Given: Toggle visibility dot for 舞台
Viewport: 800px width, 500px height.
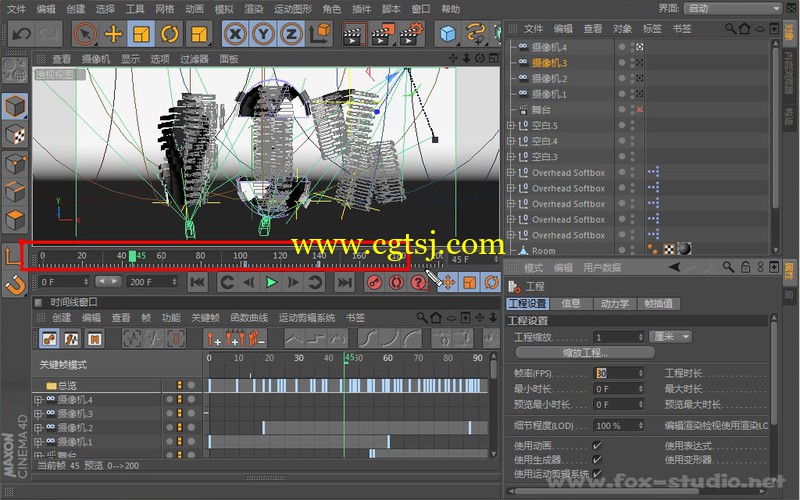Looking at the screenshot, I should 622,110.
